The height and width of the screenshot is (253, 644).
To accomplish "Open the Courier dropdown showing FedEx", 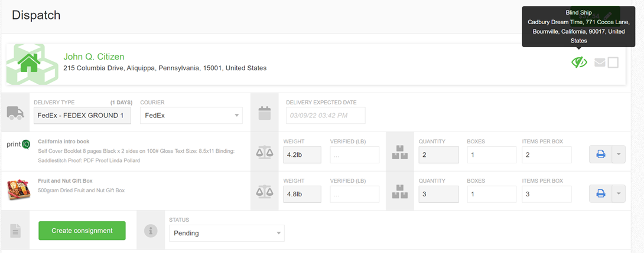I will (191, 116).
